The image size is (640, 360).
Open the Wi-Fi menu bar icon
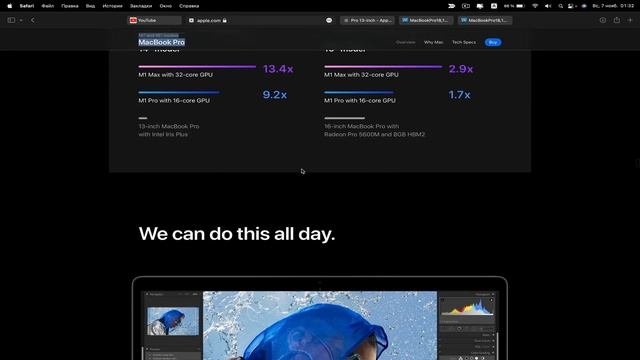pyautogui.click(x=535, y=6)
